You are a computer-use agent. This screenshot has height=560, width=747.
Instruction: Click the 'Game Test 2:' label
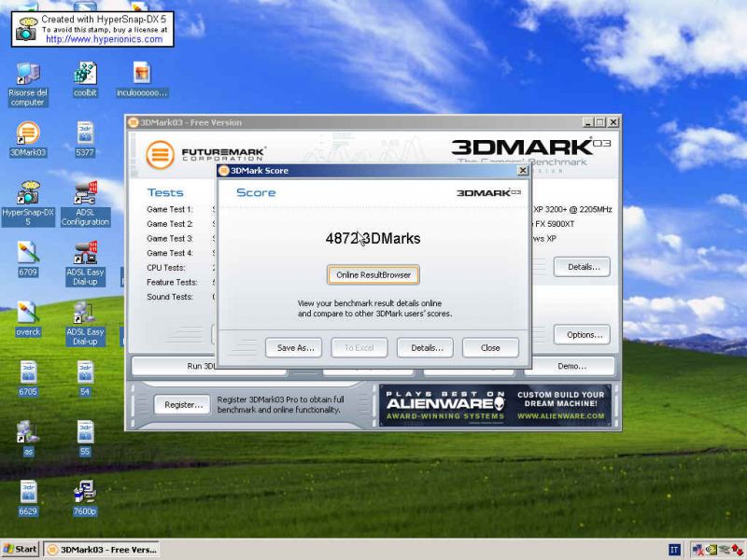(170, 224)
